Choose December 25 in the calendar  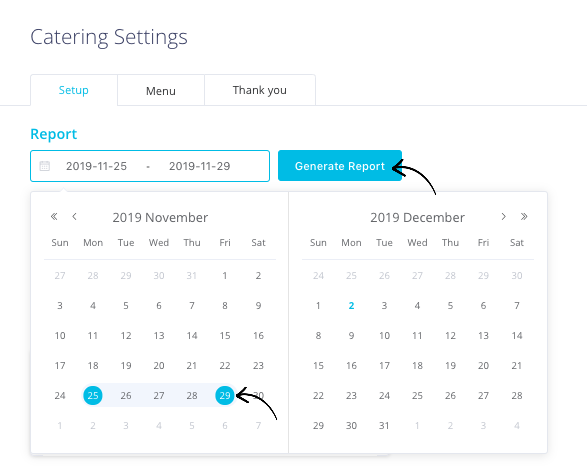[417, 395]
